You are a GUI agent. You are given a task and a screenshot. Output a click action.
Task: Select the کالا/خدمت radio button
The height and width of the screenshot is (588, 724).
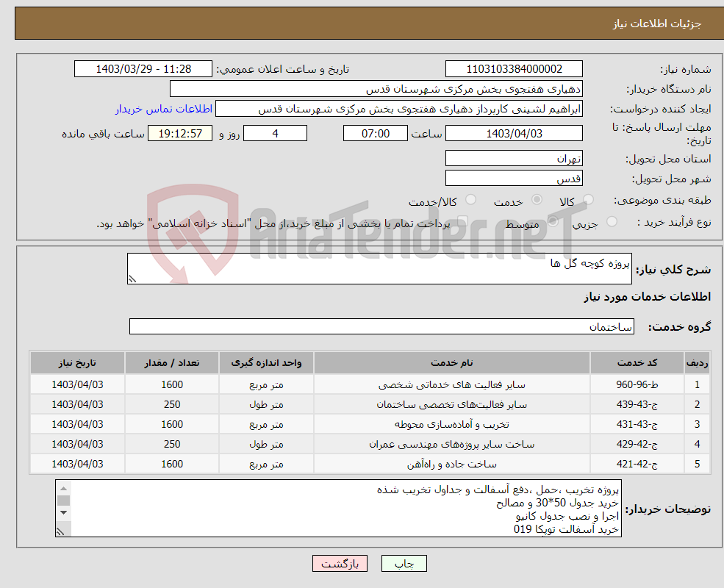pos(470,200)
